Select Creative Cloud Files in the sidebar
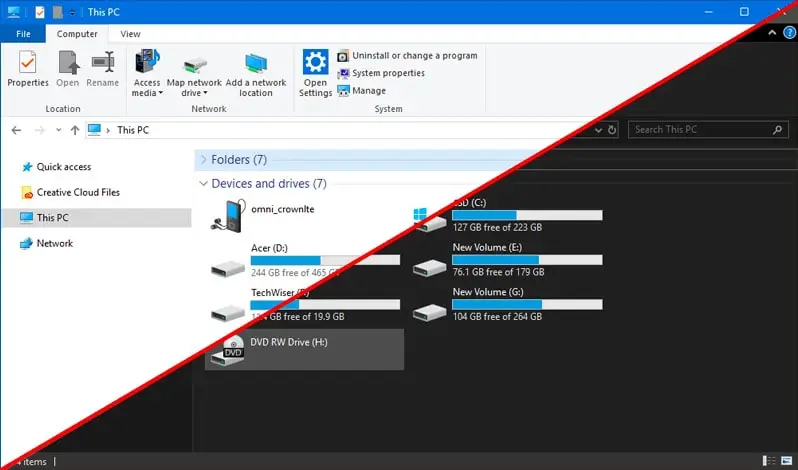 [77, 192]
